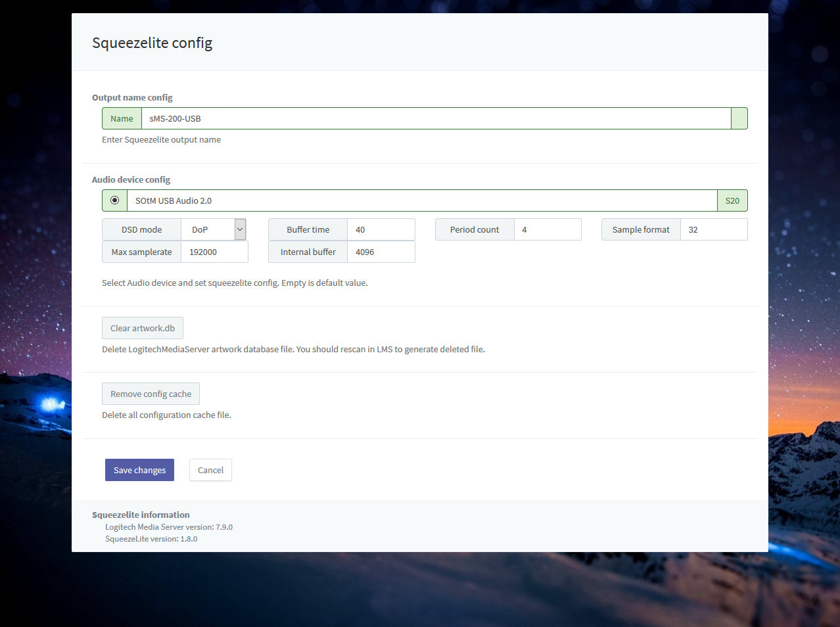The width and height of the screenshot is (840, 627).
Task: Click the Remove config cache button
Action: 151,394
